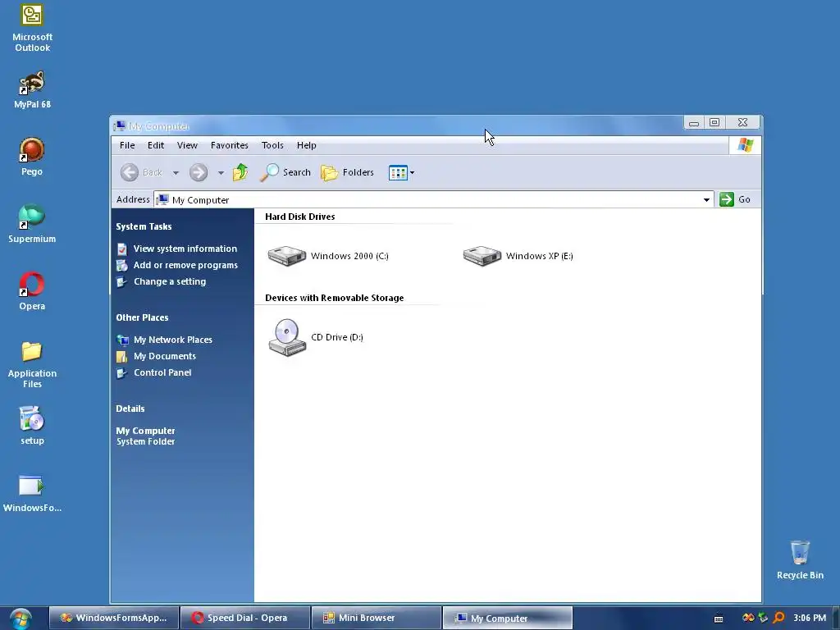Click the Address bar field

[433, 200]
